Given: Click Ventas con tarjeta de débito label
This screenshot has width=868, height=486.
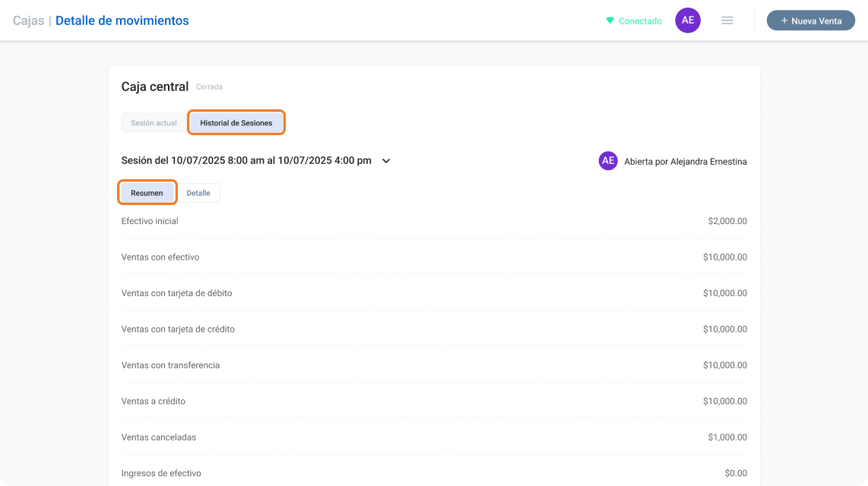Looking at the screenshot, I should coord(176,293).
